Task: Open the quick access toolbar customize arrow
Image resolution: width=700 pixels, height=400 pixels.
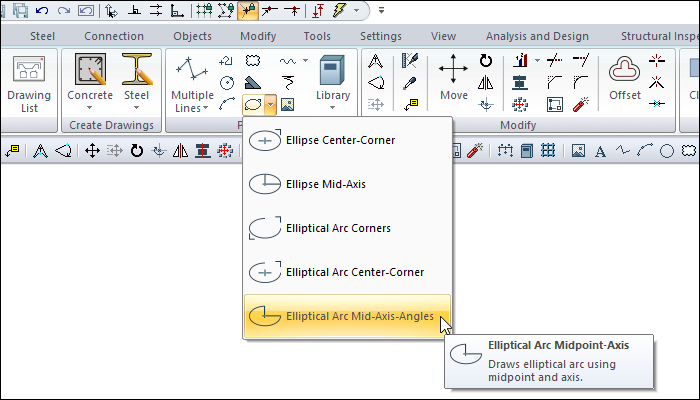Action: [x=381, y=10]
